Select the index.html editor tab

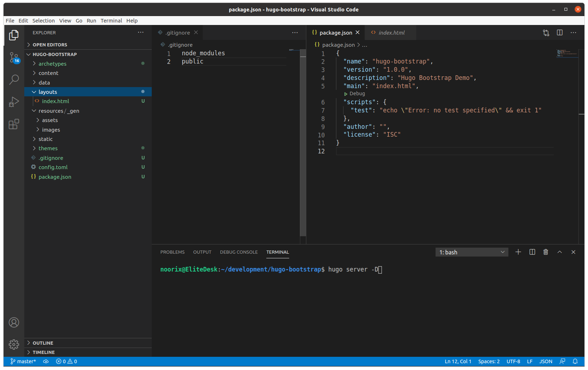coord(391,32)
